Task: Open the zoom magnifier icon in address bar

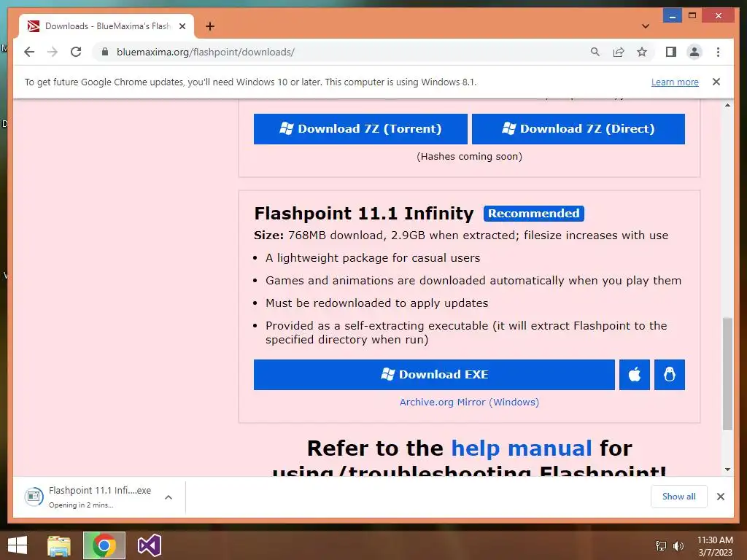Action: click(x=595, y=52)
